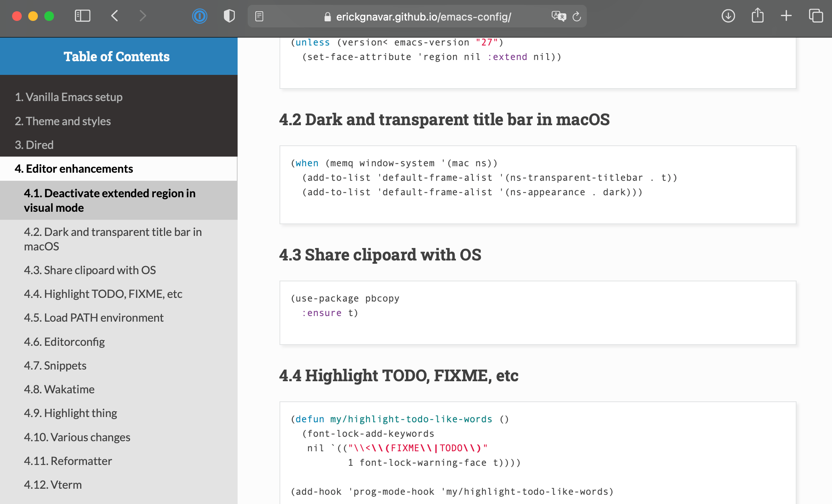Open the Wakatime section link
This screenshot has width=832, height=504.
59,389
